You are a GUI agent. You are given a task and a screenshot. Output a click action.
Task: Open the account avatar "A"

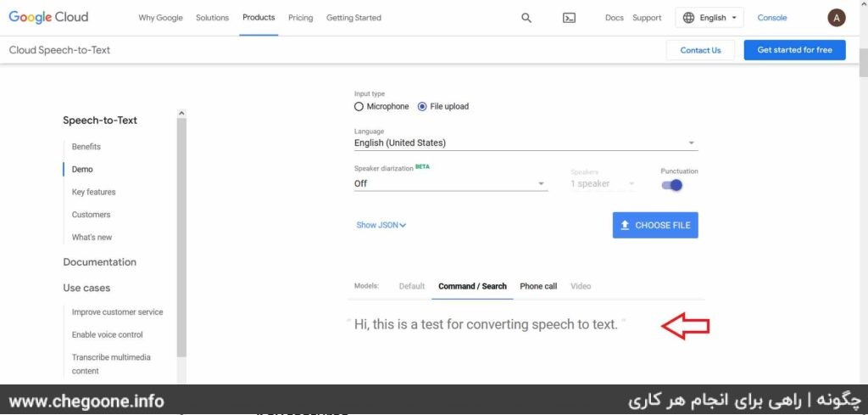point(837,18)
